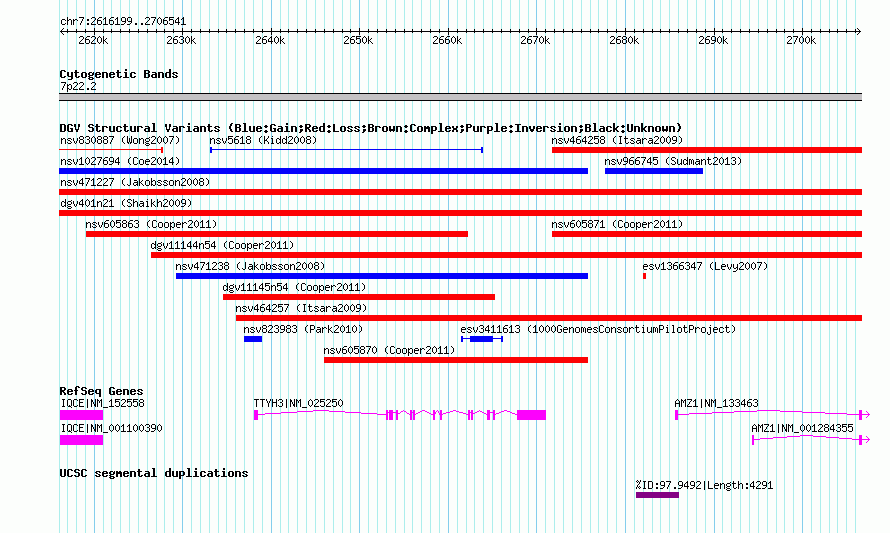Open the IQCE|NM_001100390 gene label
This screenshot has width=890, height=533.
pos(111,428)
